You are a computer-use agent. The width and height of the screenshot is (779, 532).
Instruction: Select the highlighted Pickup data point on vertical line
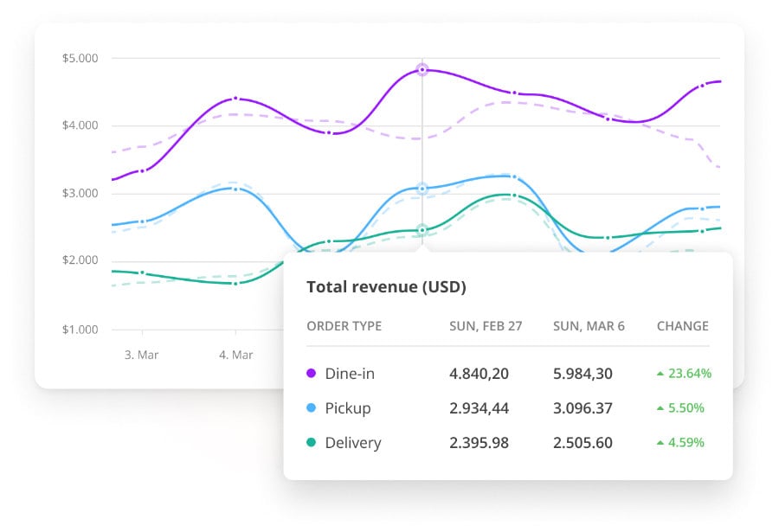click(x=422, y=189)
